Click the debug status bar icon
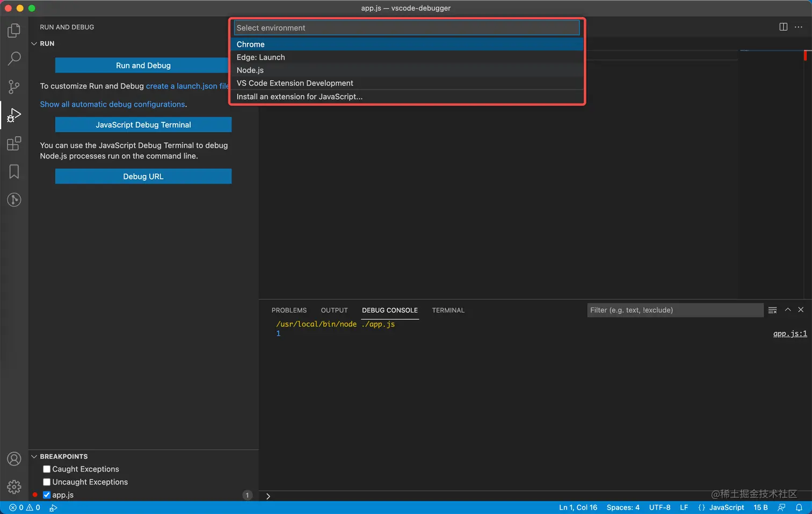 pos(53,508)
